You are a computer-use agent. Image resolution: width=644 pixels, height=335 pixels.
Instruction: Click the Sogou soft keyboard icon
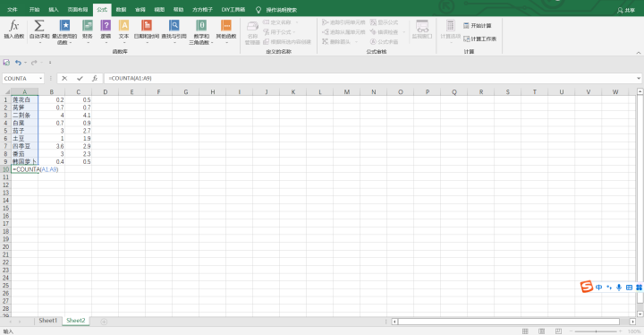point(629,288)
